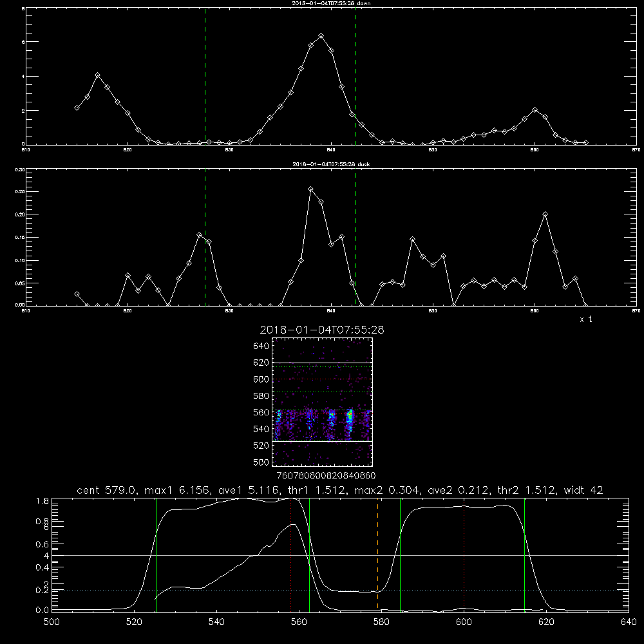This screenshot has width=644, height=644.
Task: Click the highest peak marker in the dawn plot
Action: click(321, 36)
